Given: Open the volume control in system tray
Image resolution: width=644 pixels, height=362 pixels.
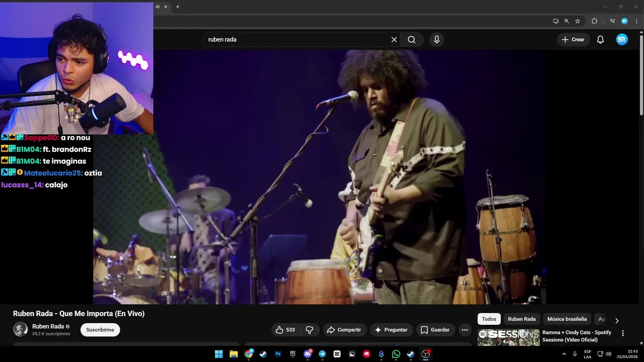Looking at the screenshot, I should point(608,354).
